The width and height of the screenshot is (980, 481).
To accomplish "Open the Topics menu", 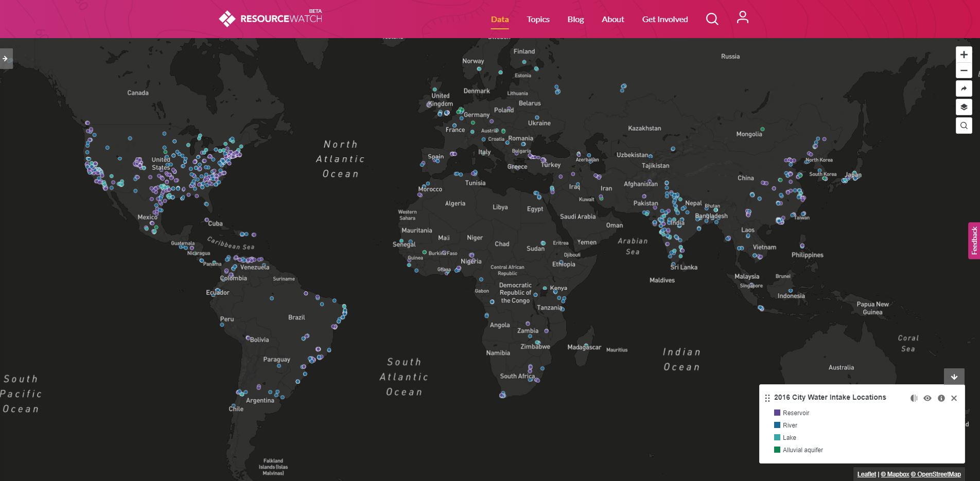I will pyautogui.click(x=538, y=20).
